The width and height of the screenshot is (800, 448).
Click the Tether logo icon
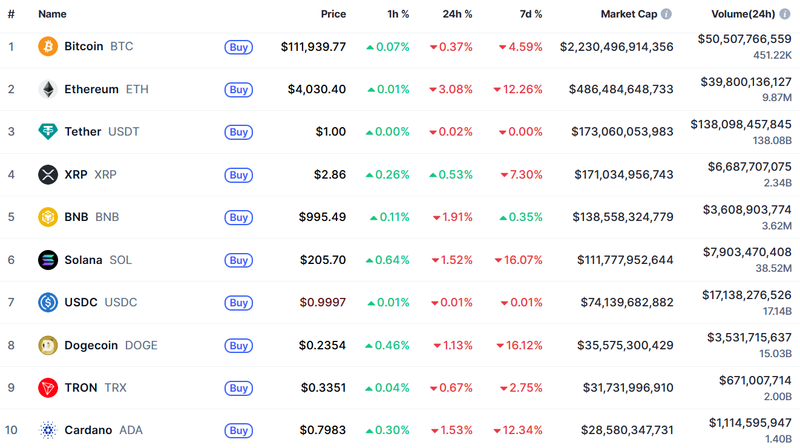tap(48, 132)
